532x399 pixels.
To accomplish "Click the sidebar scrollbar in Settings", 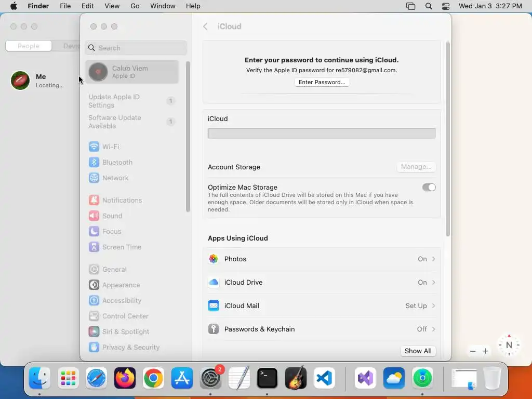I will point(188,137).
